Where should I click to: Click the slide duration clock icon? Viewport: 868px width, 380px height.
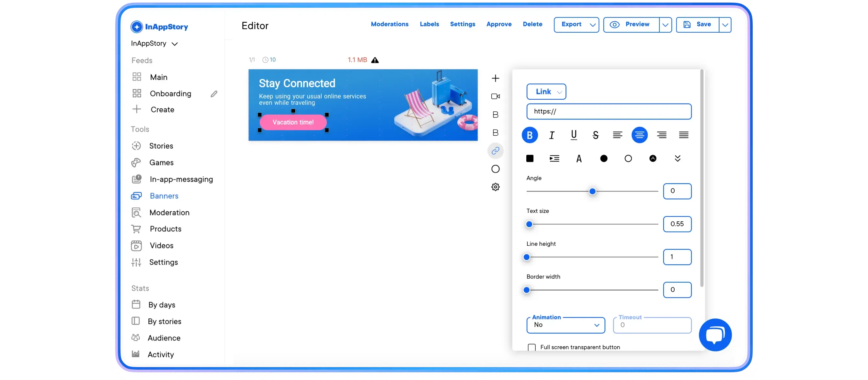pyautogui.click(x=265, y=60)
